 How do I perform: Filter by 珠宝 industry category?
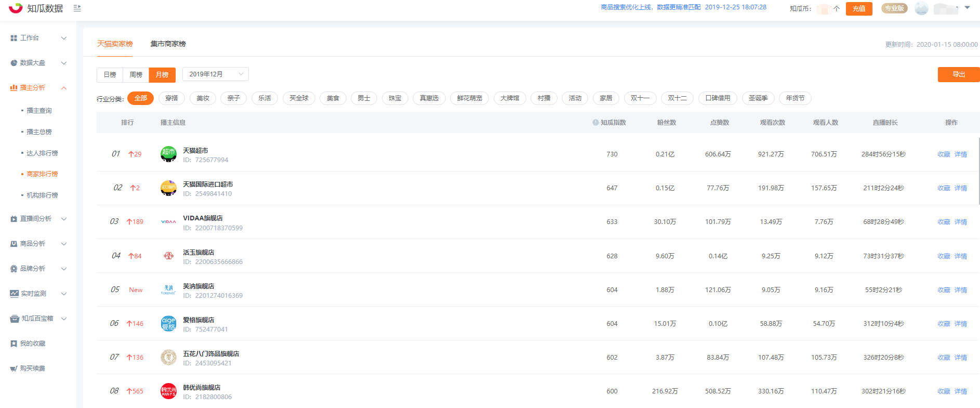pyautogui.click(x=395, y=98)
